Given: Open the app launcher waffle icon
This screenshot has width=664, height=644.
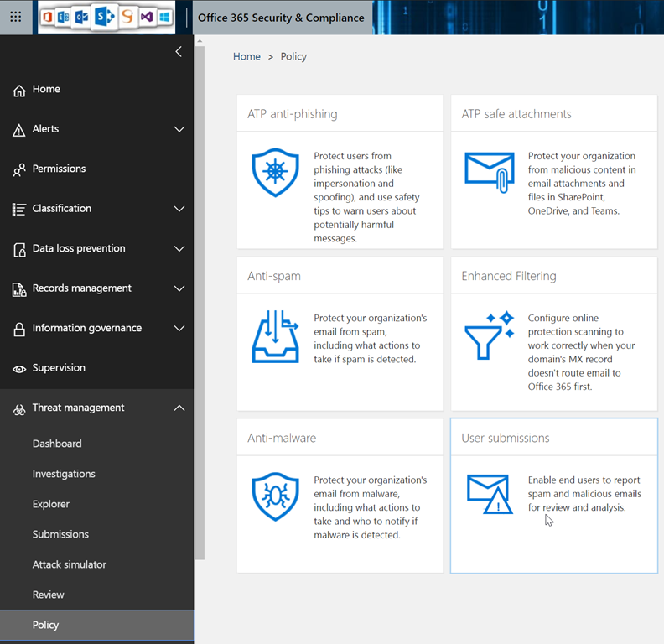Looking at the screenshot, I should tap(16, 17).
